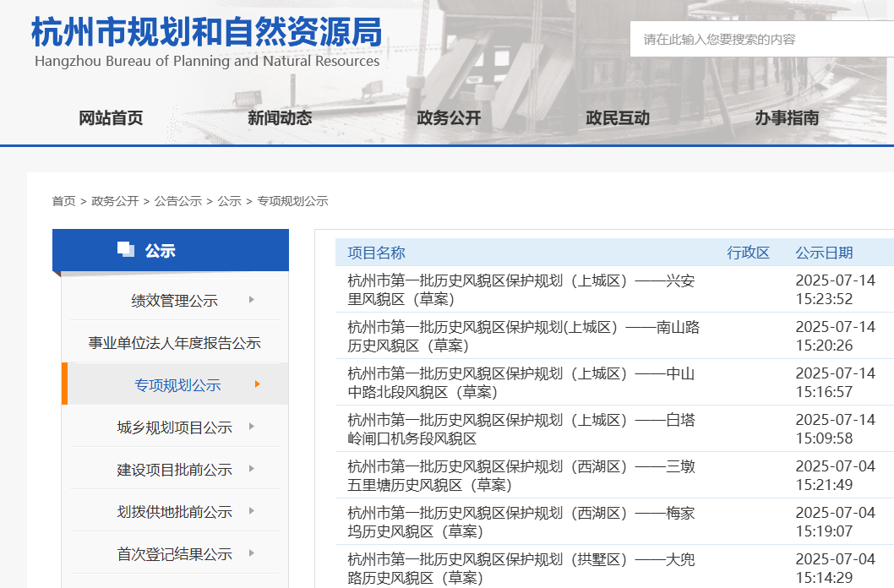The width and height of the screenshot is (894, 588).
Task: Expand the 绩效管理公示 arrow
Action: tap(252, 300)
